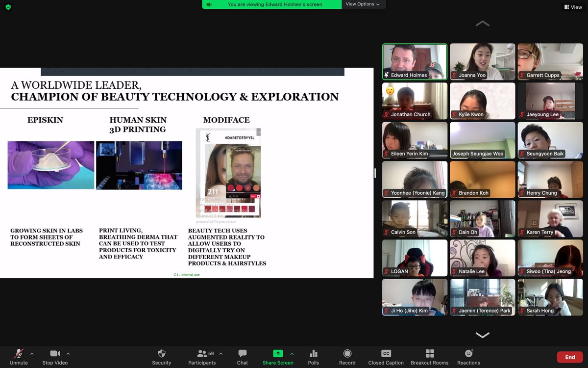Select Jaemin (Terence) Park's video tile
588x368 pixels.
tap(483, 297)
